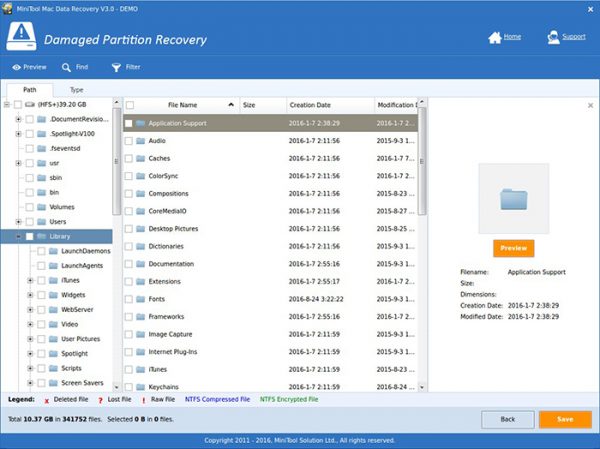Sort by Modification Date column header

(396, 105)
